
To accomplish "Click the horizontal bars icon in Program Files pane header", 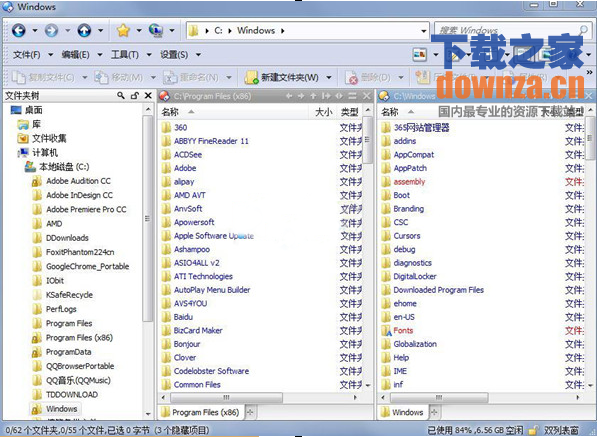I will coord(353,96).
